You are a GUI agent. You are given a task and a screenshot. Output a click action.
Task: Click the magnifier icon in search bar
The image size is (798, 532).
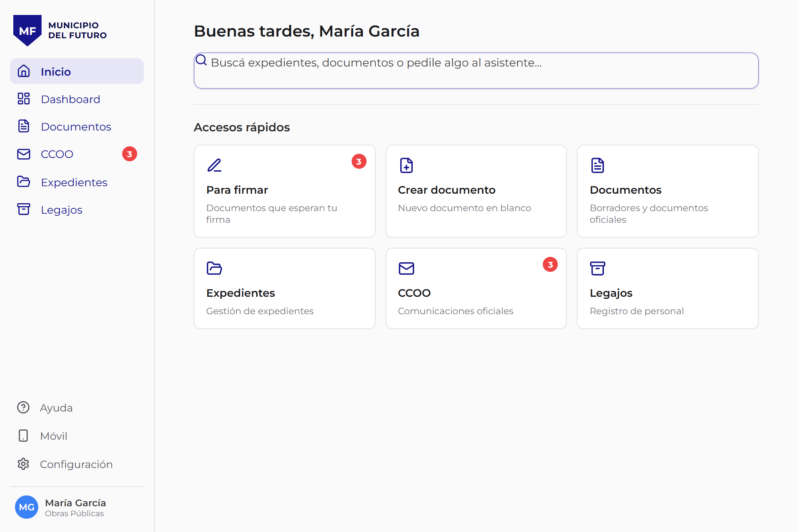(201, 60)
